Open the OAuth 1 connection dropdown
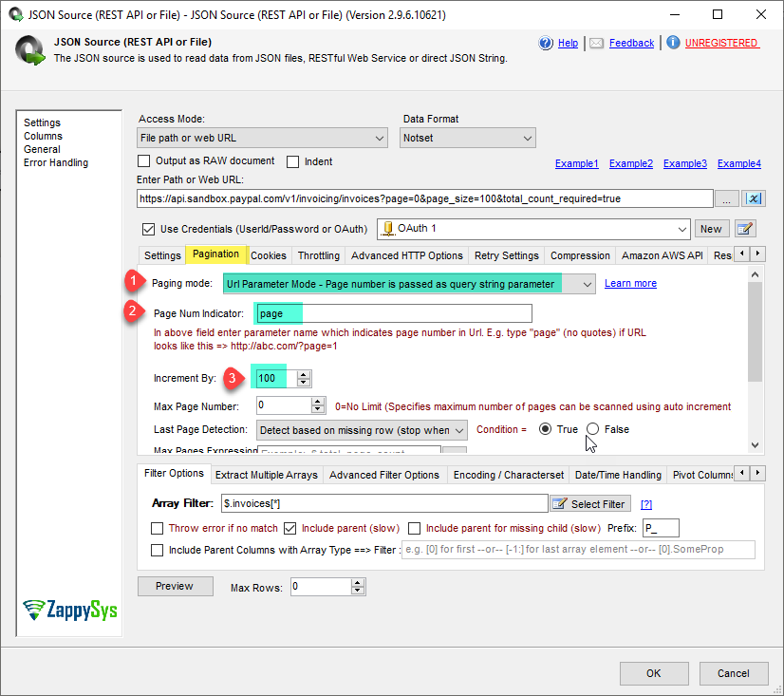784x696 pixels. [533, 229]
